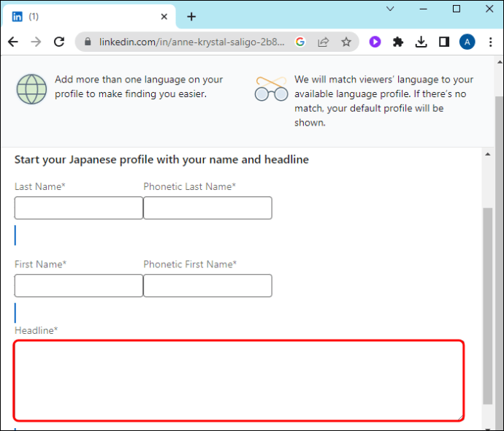Screen dimensions: 504x431
Task: Click the globe language illustration
Action: pyautogui.click(x=31, y=89)
